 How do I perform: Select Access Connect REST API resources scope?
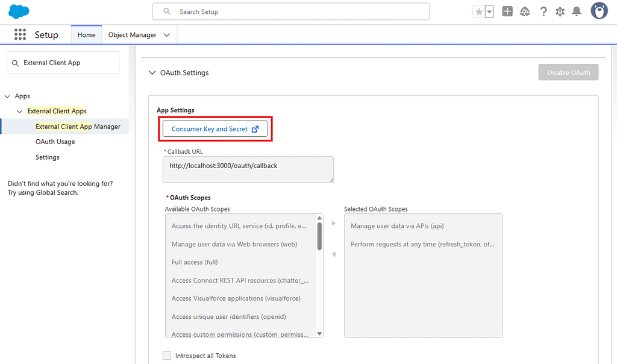point(240,280)
